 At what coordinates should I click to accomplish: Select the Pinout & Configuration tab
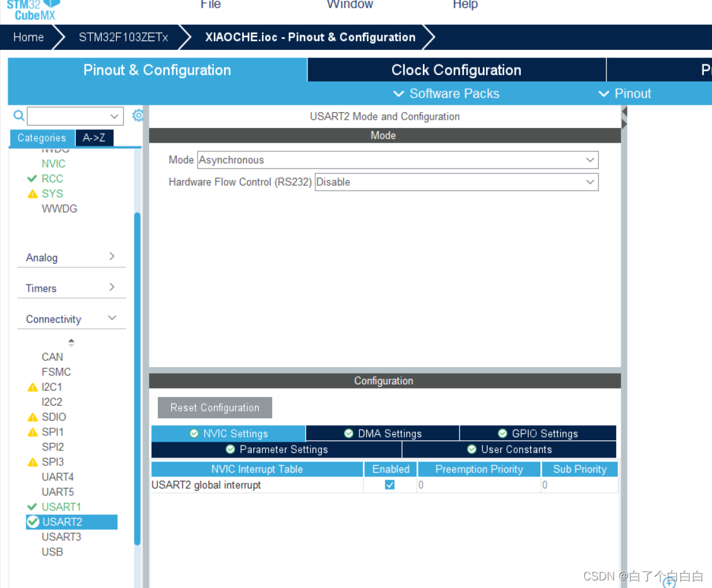(157, 70)
